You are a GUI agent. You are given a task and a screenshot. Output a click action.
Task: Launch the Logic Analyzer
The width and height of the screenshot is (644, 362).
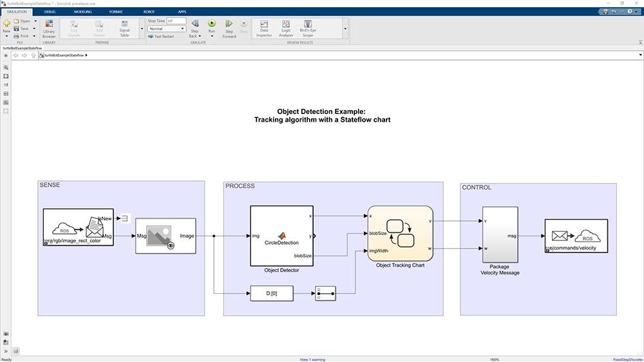[x=286, y=29]
